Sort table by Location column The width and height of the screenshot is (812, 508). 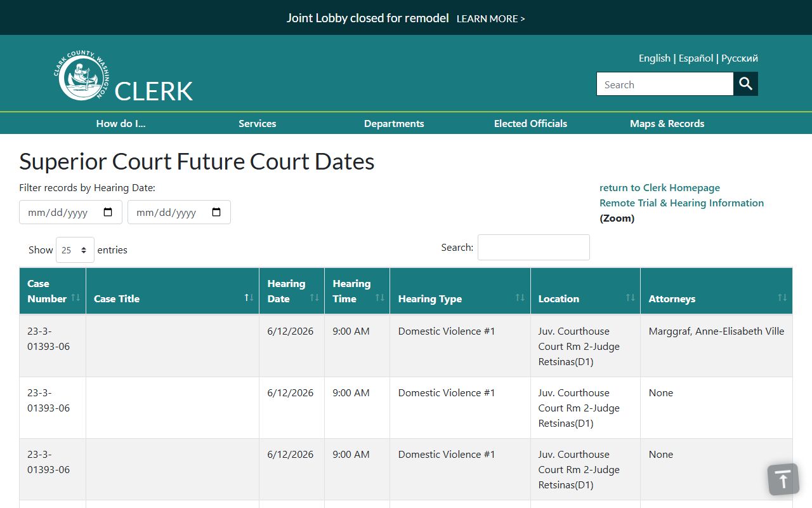[586, 291]
